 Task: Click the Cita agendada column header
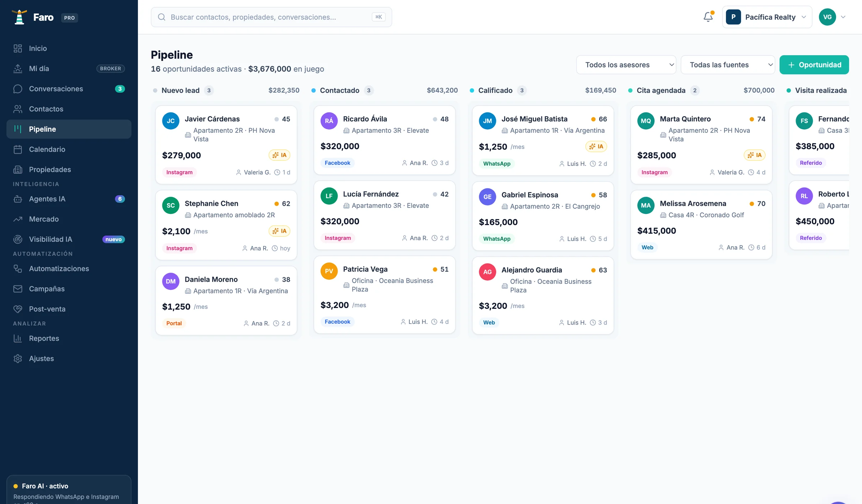[701, 90]
